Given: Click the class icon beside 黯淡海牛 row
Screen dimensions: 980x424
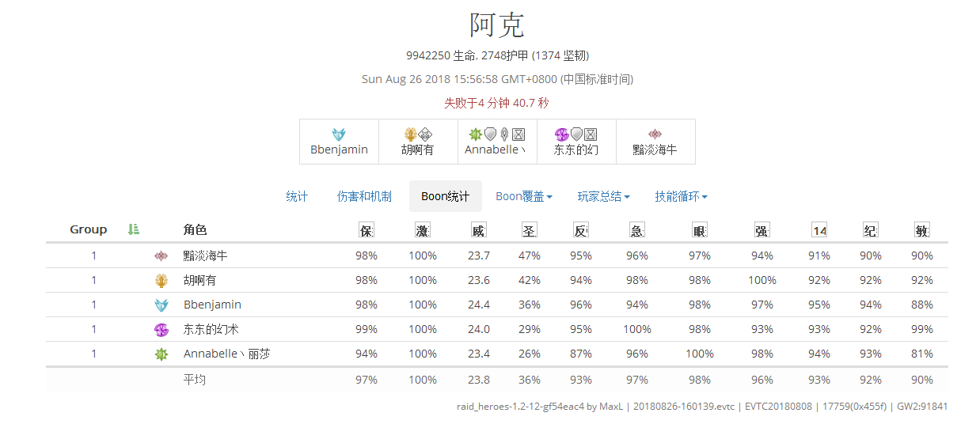Looking at the screenshot, I should point(161,256).
